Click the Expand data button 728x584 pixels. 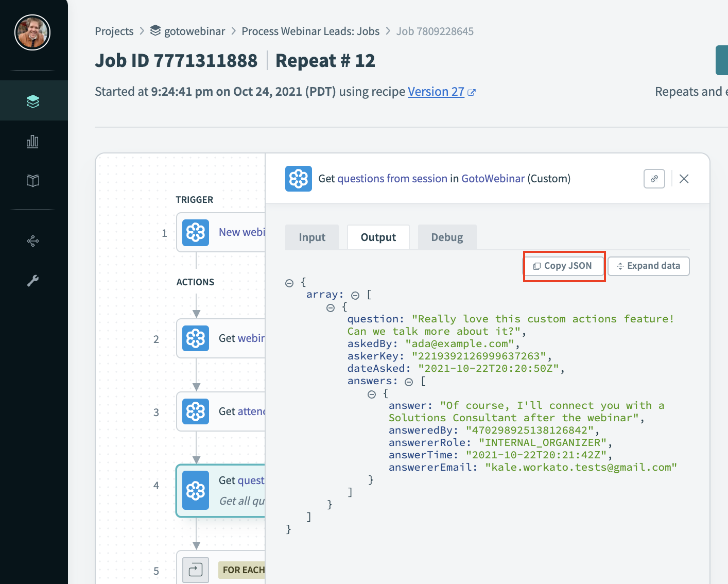pos(649,266)
